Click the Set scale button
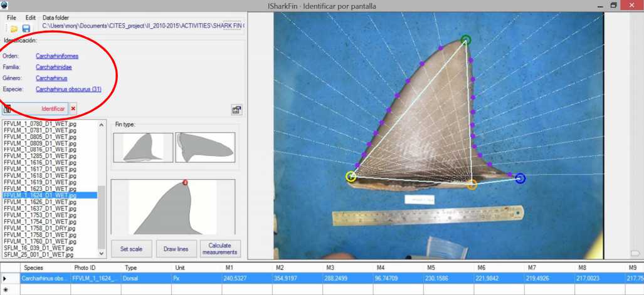 click(x=131, y=249)
